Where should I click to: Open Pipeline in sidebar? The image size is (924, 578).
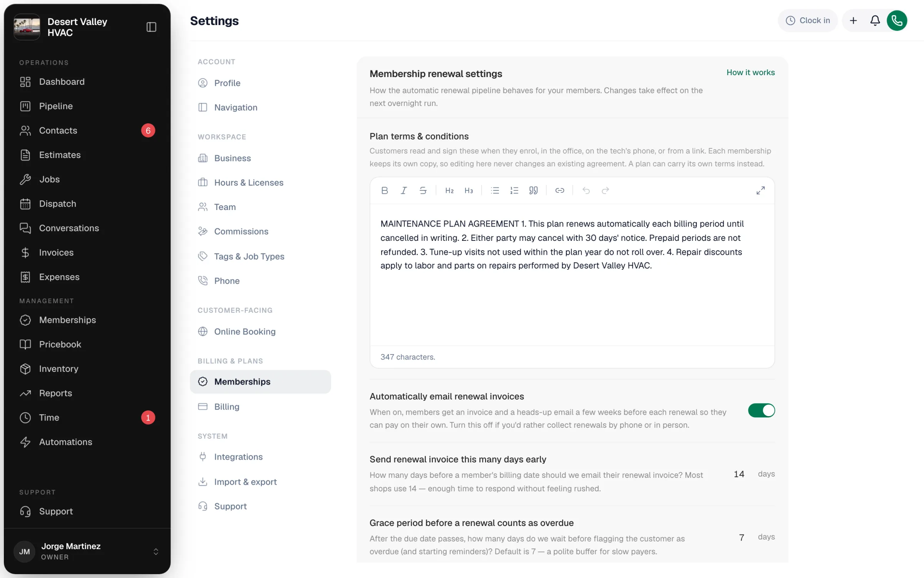click(x=87, y=106)
